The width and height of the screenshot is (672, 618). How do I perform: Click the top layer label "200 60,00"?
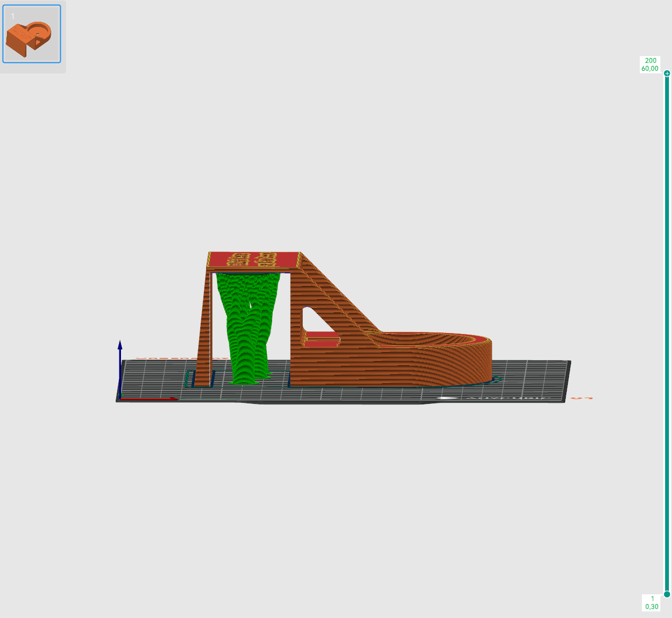click(x=650, y=64)
